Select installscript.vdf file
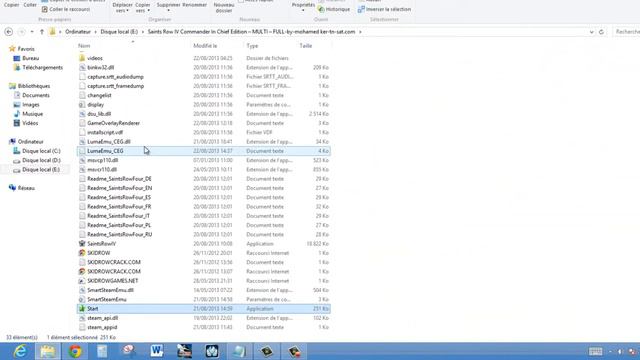The width and height of the screenshot is (640, 360). [105, 132]
